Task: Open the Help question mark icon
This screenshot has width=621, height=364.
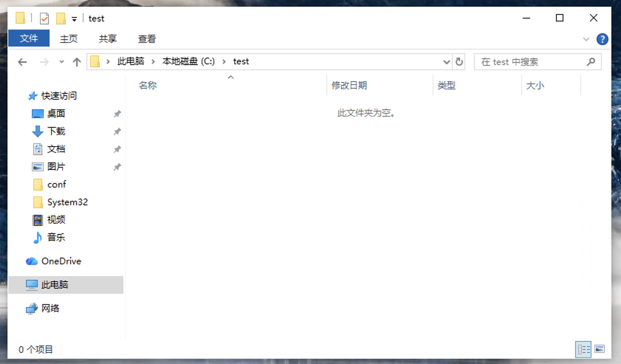Action: pyautogui.click(x=602, y=39)
